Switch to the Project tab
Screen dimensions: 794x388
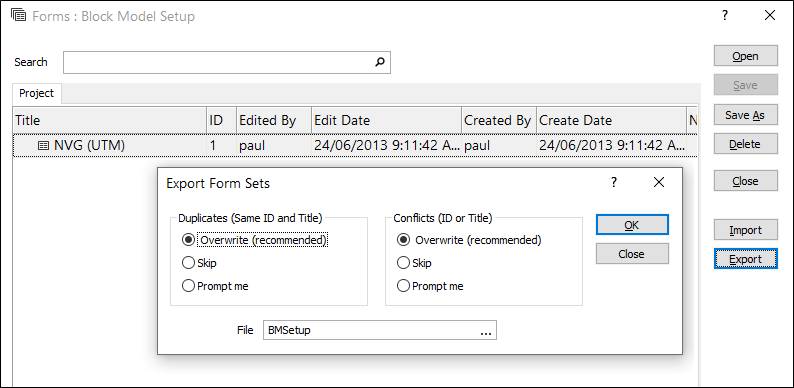36,94
